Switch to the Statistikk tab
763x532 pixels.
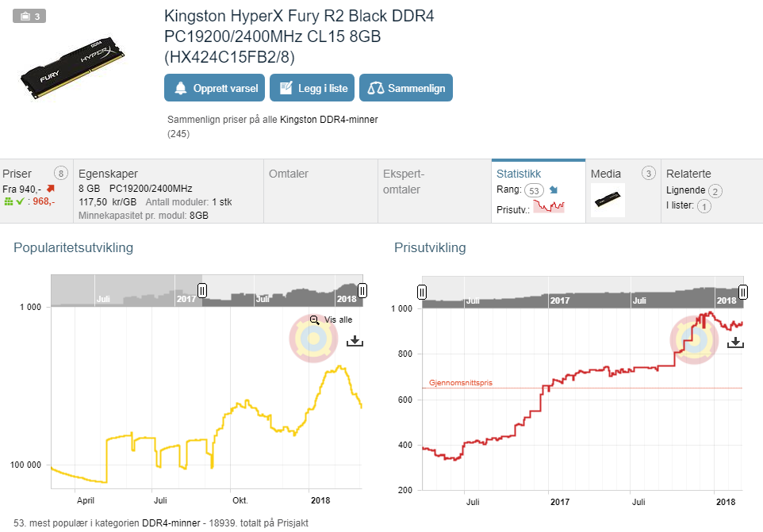click(539, 191)
